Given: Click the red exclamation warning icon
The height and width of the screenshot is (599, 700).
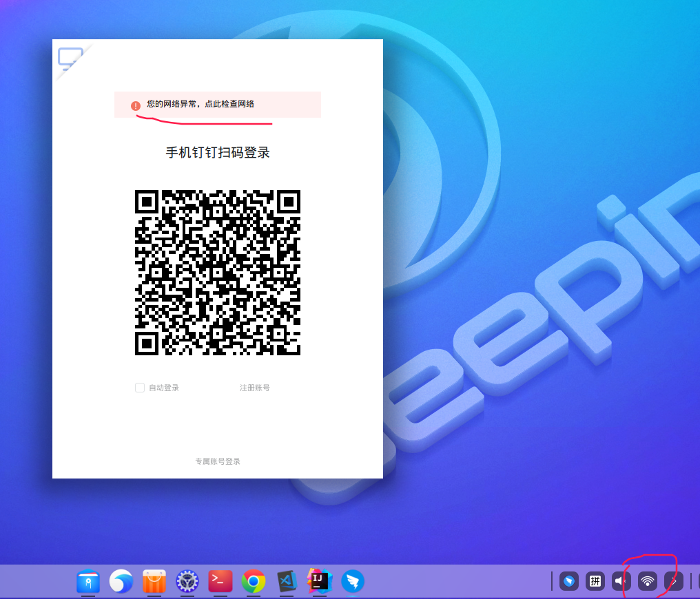Looking at the screenshot, I should (136, 106).
